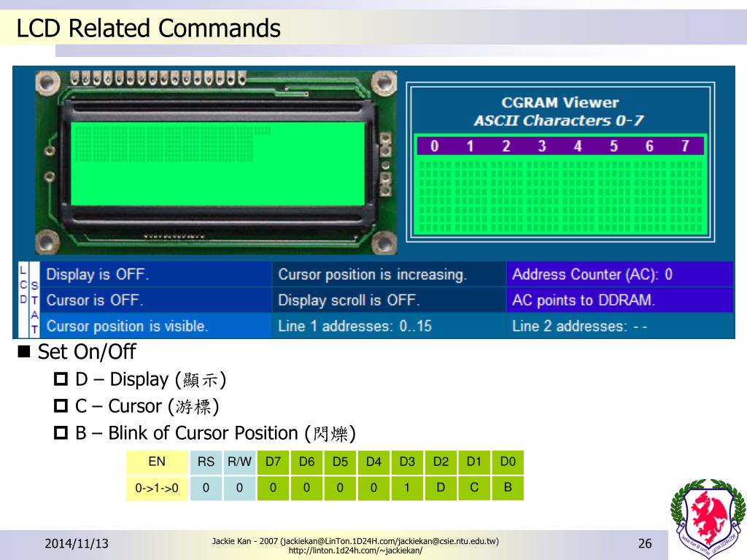Click the D2 header cell
The image size is (747, 560).
[x=441, y=462]
